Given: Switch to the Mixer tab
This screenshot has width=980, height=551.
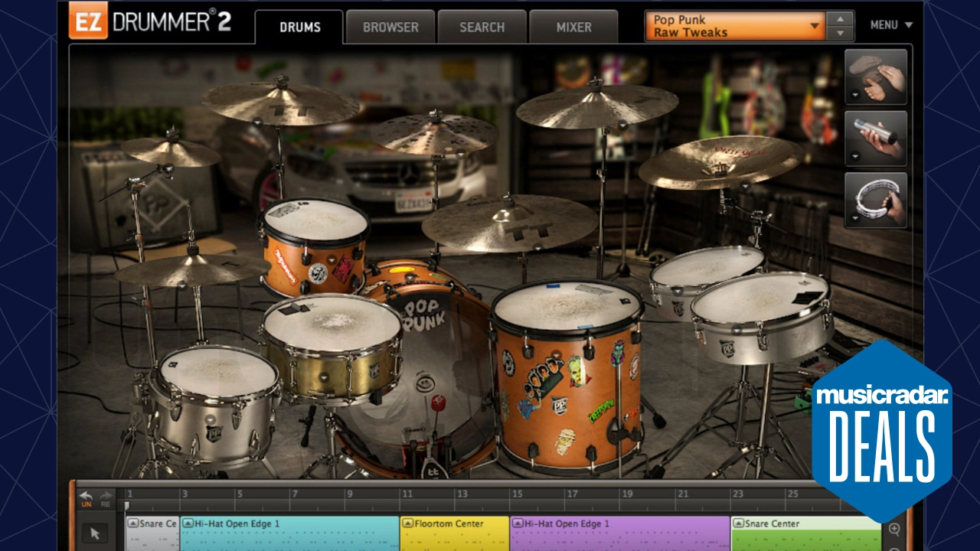Looking at the screenshot, I should click(573, 27).
